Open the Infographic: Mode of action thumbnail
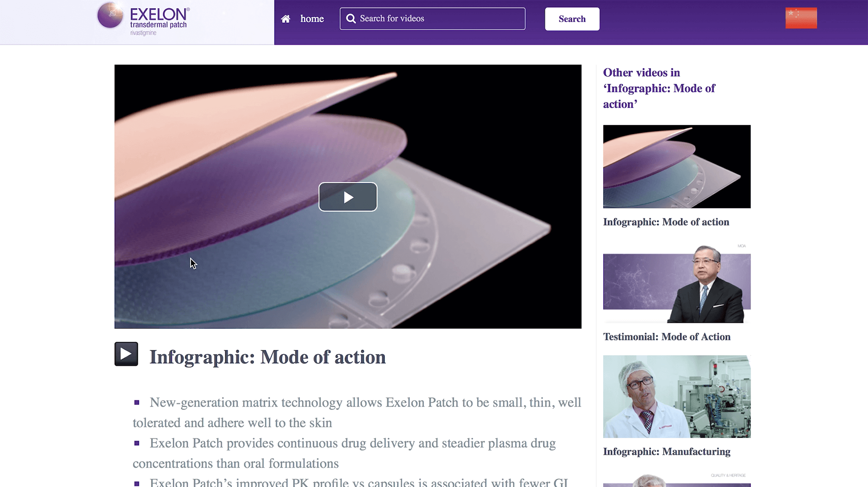The image size is (868, 487). 677,166
